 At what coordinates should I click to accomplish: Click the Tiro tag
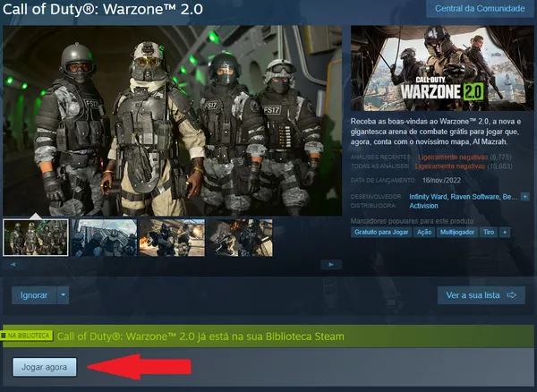click(488, 232)
